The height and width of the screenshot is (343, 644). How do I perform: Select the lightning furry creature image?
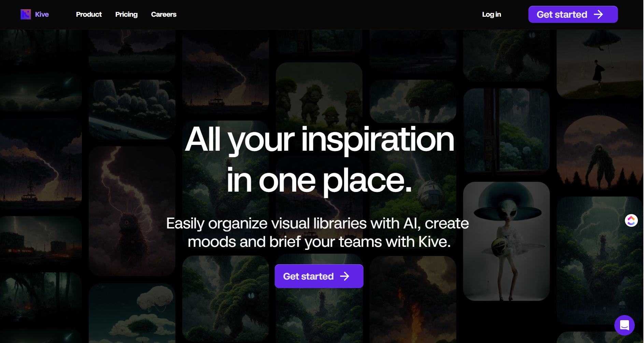(132, 211)
